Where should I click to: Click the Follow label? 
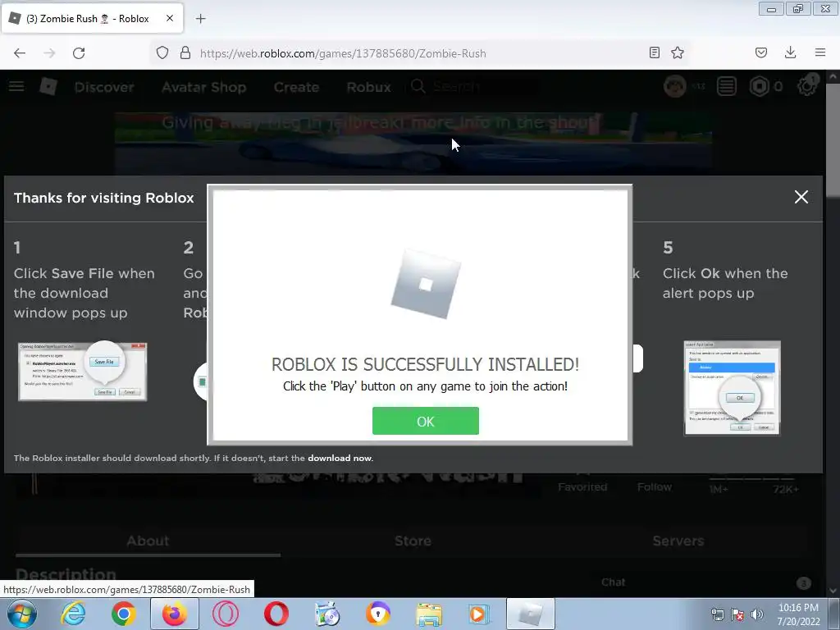[x=654, y=487]
